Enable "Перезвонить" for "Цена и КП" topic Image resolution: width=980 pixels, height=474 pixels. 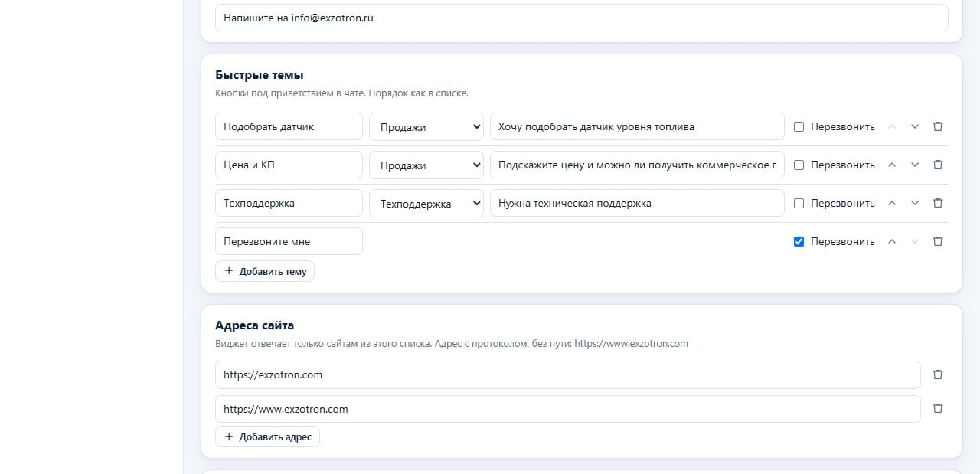pyautogui.click(x=799, y=165)
